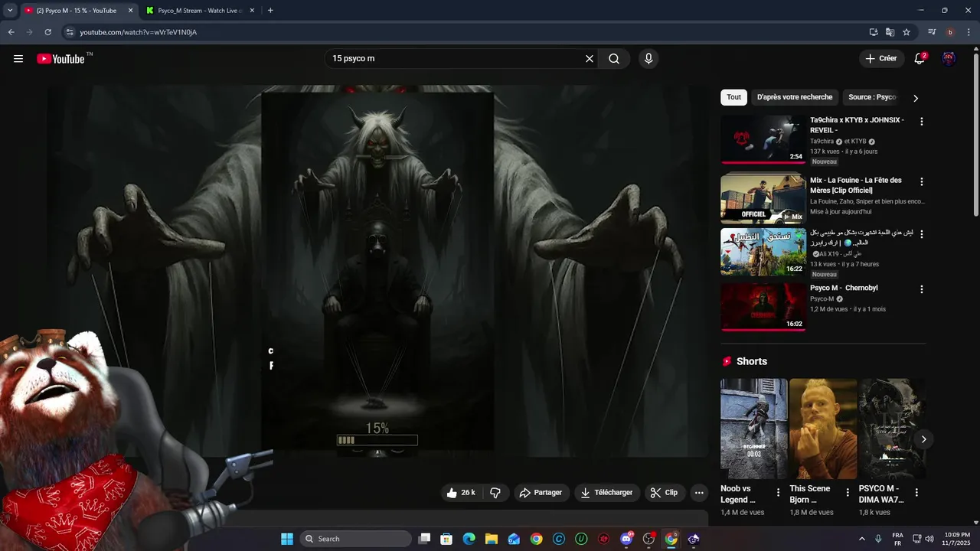This screenshot has width=980, height=551.
Task: Reload the page
Action: (x=47, y=32)
